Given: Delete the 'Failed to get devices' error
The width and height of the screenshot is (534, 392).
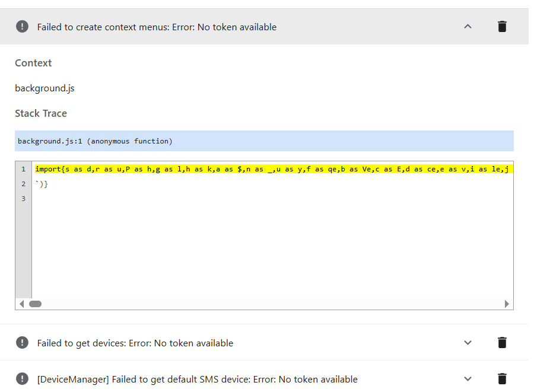Looking at the screenshot, I should pos(502,343).
